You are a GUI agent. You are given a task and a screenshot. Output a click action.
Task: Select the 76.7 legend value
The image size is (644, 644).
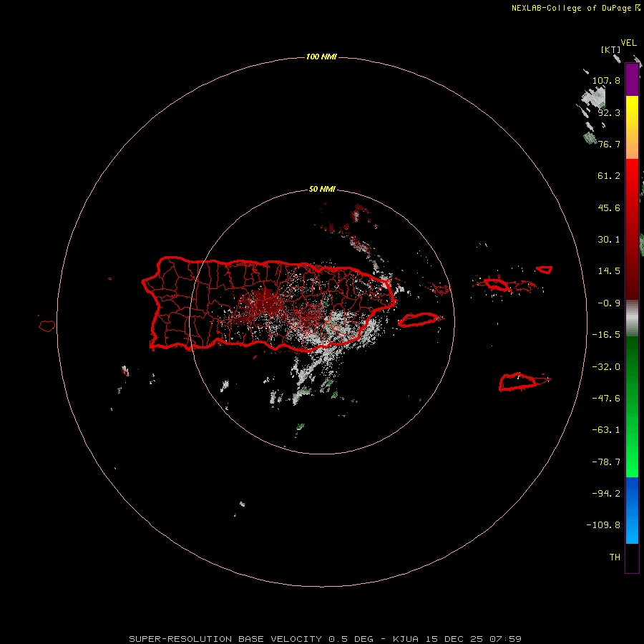[609, 144]
